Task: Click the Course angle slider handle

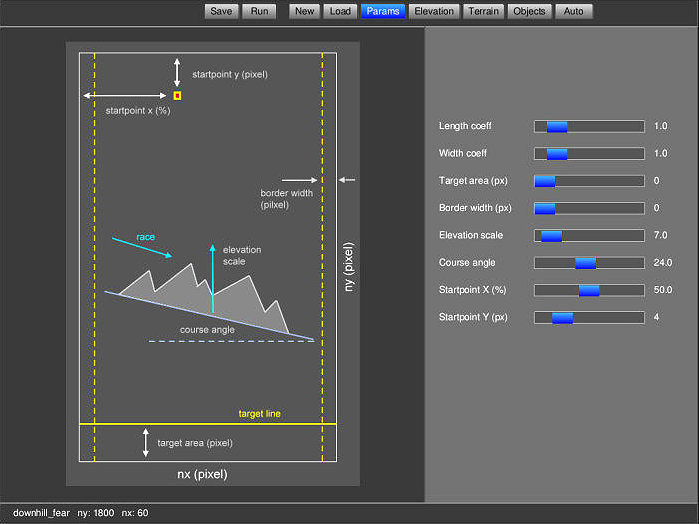Action: [x=585, y=263]
